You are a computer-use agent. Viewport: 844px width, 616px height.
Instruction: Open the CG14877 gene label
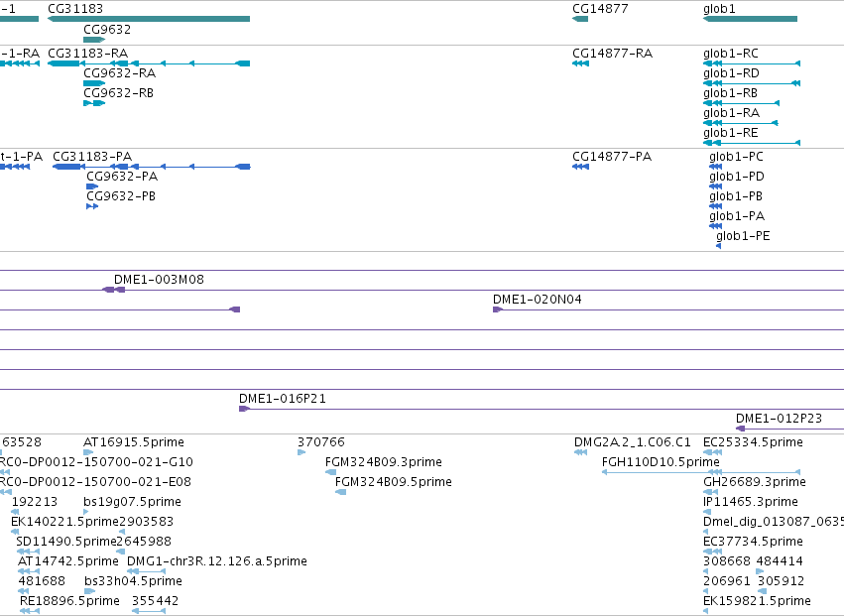600,9
